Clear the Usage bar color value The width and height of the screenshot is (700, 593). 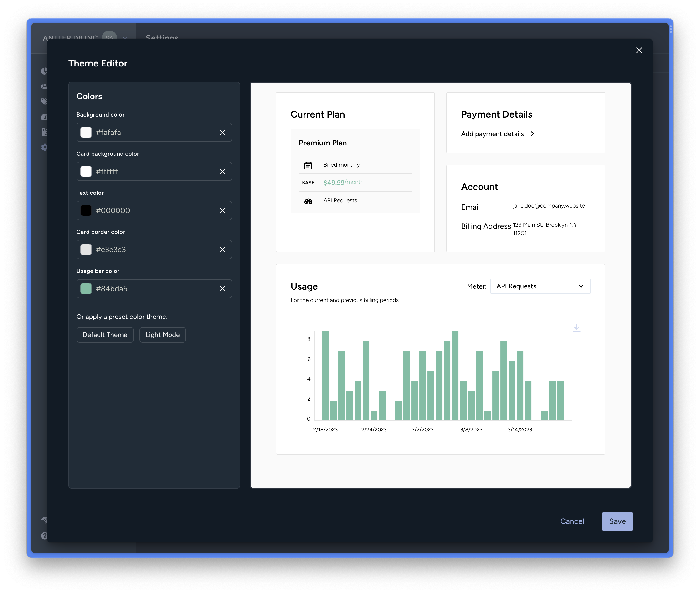point(222,289)
